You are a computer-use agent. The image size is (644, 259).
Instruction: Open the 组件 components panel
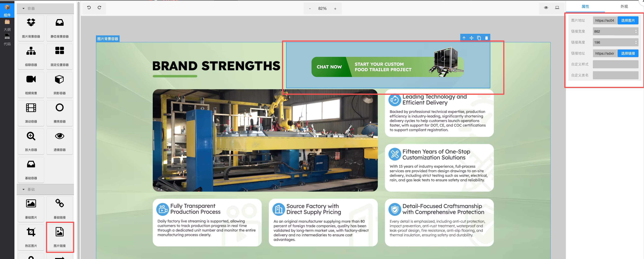(x=7, y=11)
